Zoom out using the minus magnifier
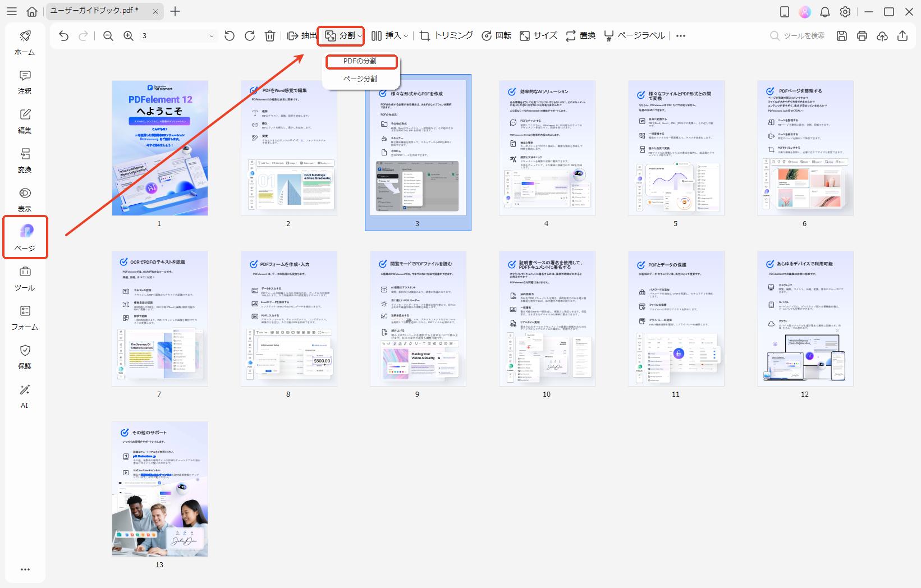The width and height of the screenshot is (921, 588). click(108, 36)
